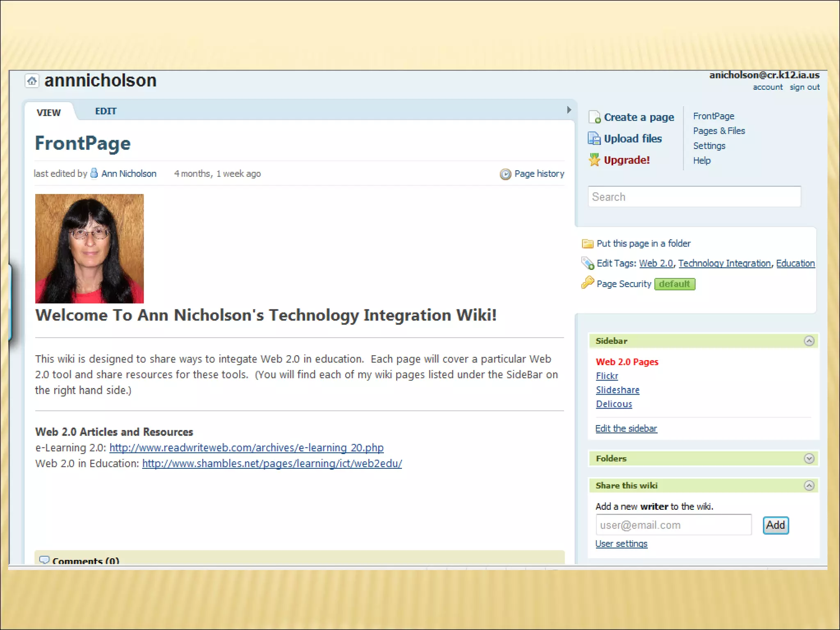Viewport: 840px width, 630px height.
Task: Switch to the EDIT tab
Action: point(106,112)
